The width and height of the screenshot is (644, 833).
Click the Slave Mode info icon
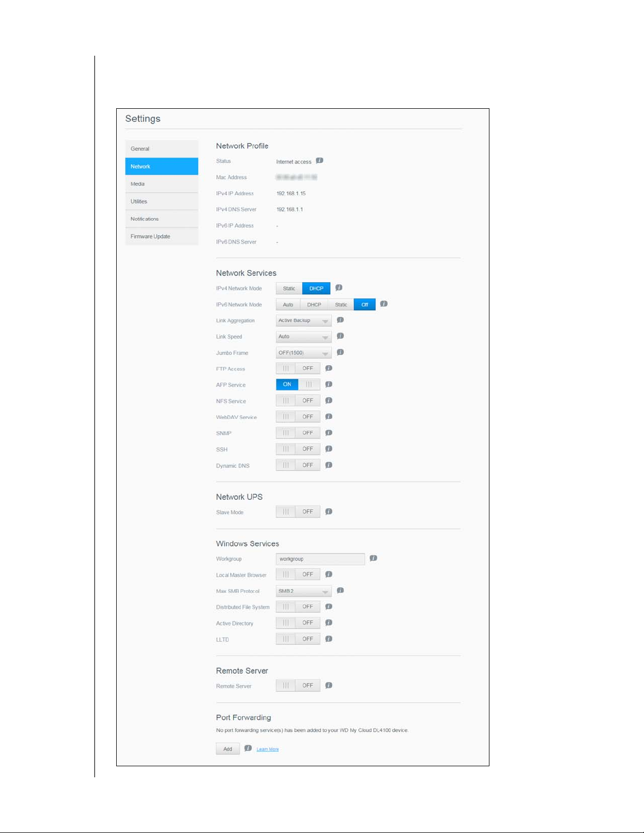coord(329,511)
